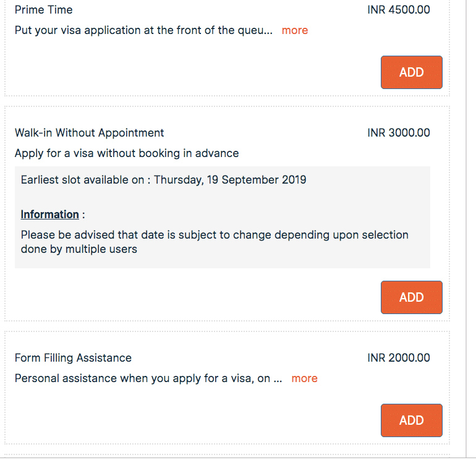
Task: Click the 'done by multiple users' text line
Action: (x=79, y=250)
